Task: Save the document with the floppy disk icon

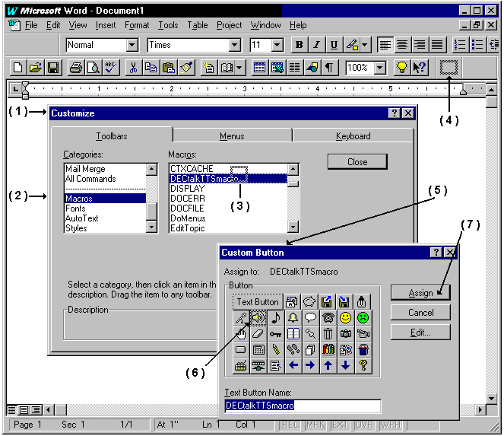Action: [53, 68]
